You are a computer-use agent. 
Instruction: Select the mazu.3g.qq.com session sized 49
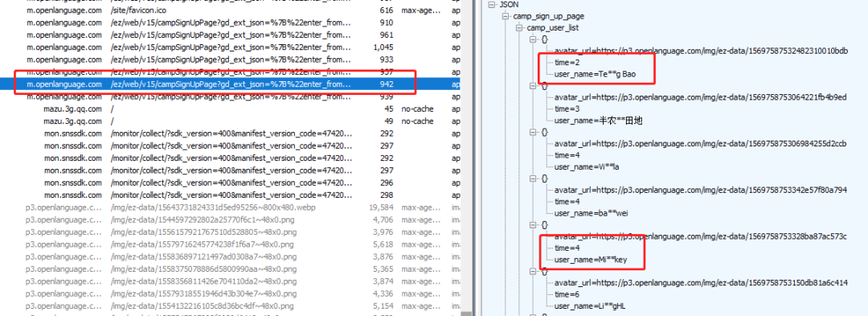(230, 121)
